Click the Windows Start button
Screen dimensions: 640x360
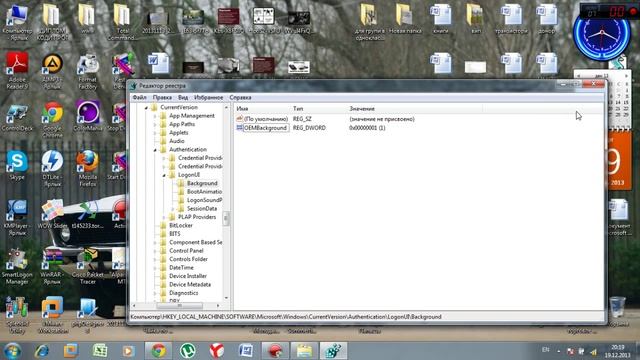(12, 351)
